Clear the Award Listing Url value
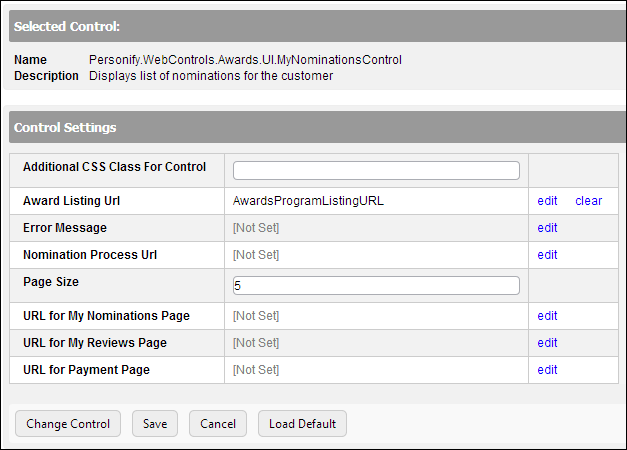This screenshot has width=627, height=450. pyautogui.click(x=589, y=201)
